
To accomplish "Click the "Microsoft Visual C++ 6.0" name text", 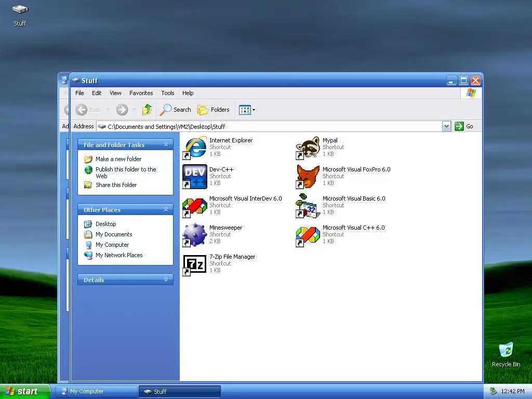I will coord(353,228).
